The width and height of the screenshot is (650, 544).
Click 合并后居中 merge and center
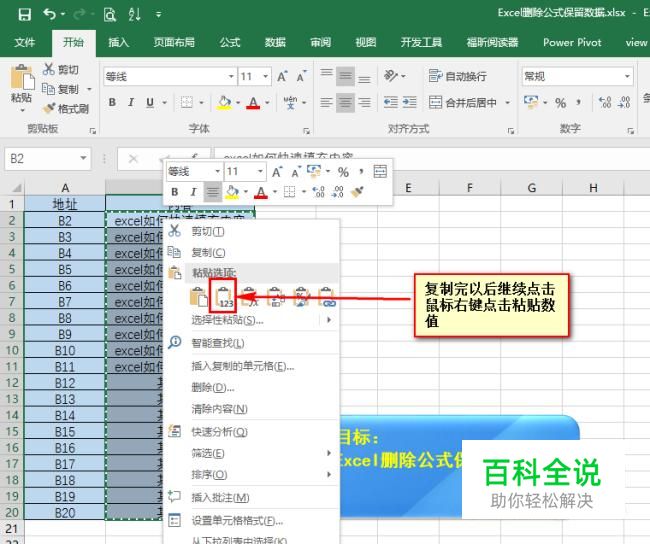(x=463, y=102)
